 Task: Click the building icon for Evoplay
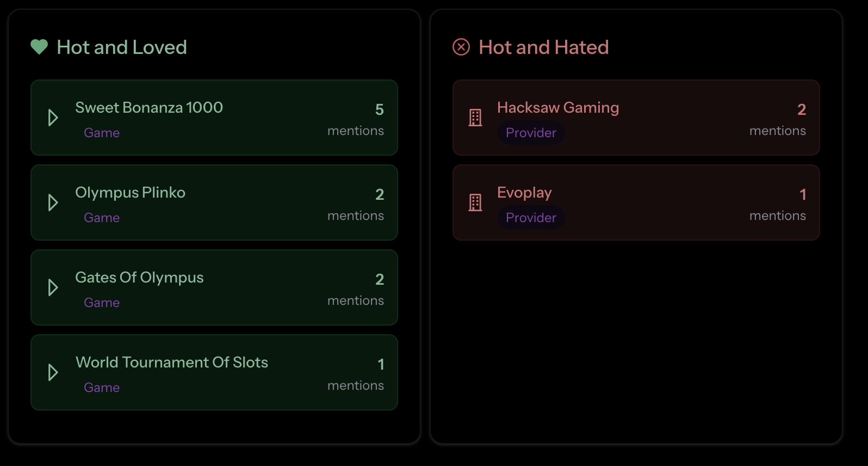click(x=475, y=203)
